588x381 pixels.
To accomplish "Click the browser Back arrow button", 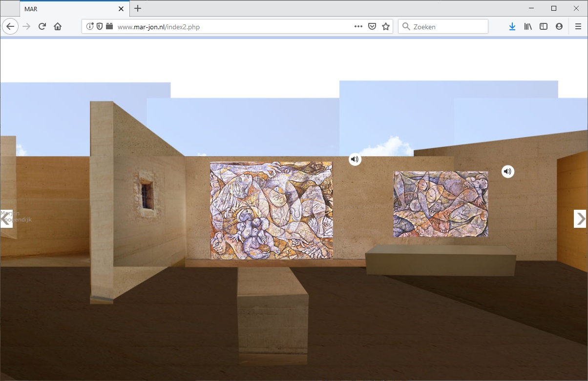I will click(x=10, y=27).
